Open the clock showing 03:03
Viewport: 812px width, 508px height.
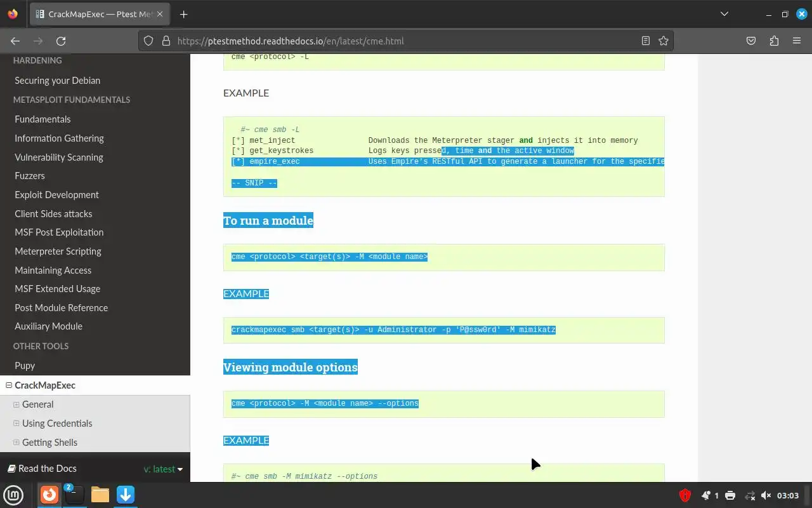pyautogui.click(x=788, y=495)
